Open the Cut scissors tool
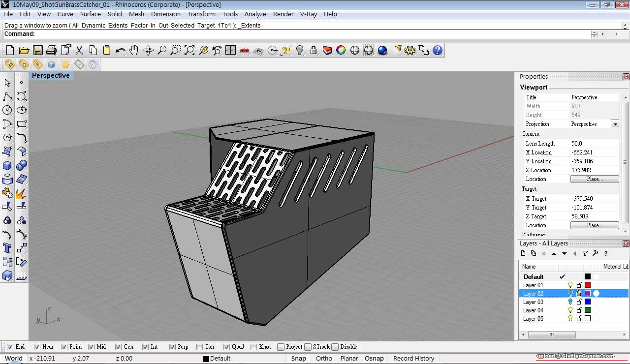The height and width of the screenshot is (364, 630). point(79,50)
